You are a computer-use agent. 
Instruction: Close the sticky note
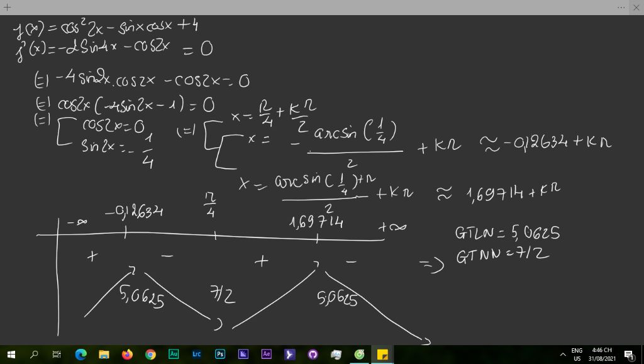pos(636,8)
